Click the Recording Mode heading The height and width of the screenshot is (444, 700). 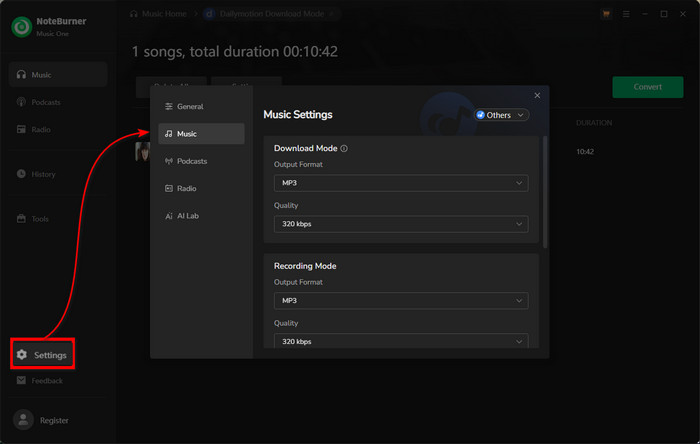point(305,266)
